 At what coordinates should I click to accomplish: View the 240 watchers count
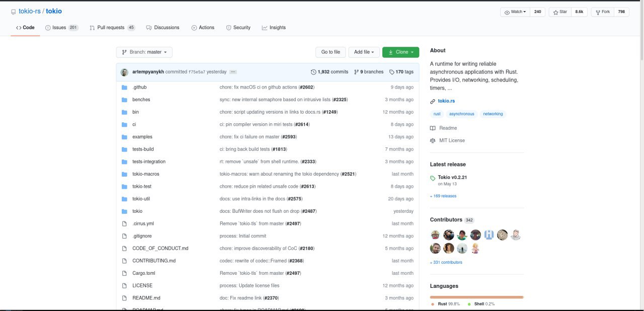(537, 12)
